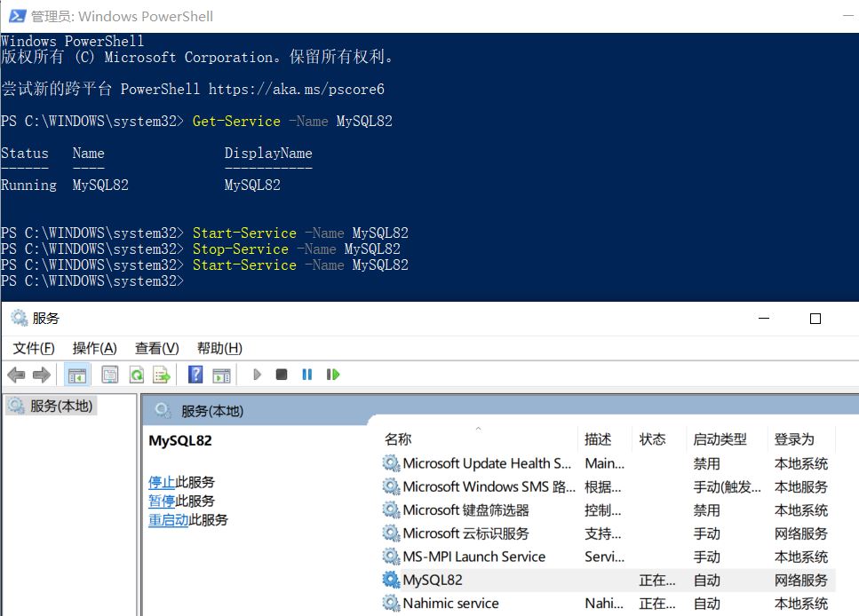
Task: Click the Refresh toolbar icon
Action: (137, 375)
